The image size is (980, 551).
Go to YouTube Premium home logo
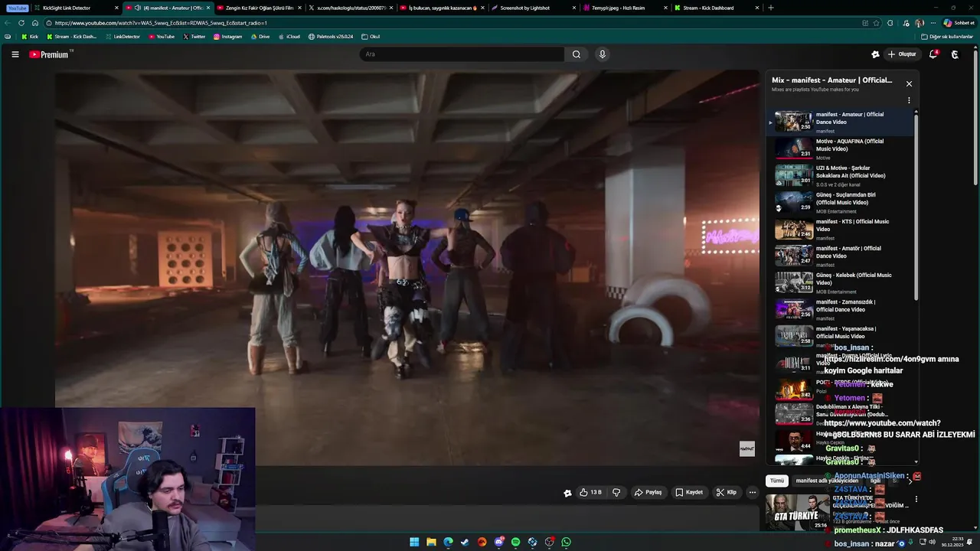51,54
